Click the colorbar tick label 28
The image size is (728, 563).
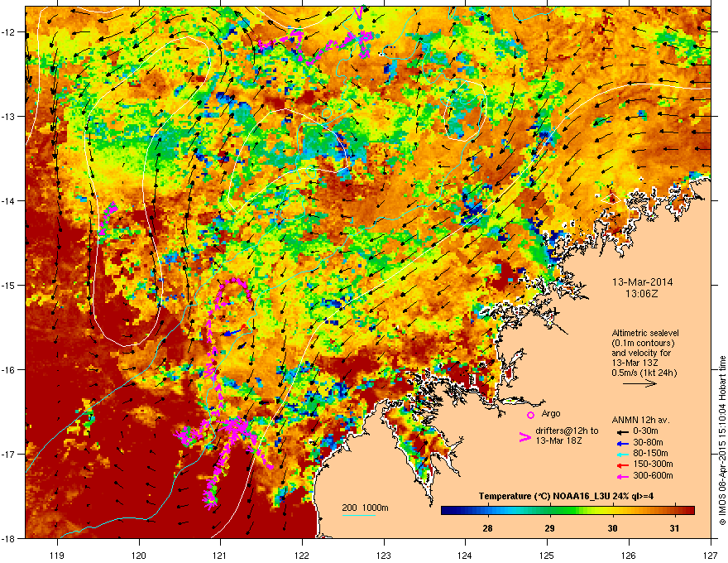(487, 528)
